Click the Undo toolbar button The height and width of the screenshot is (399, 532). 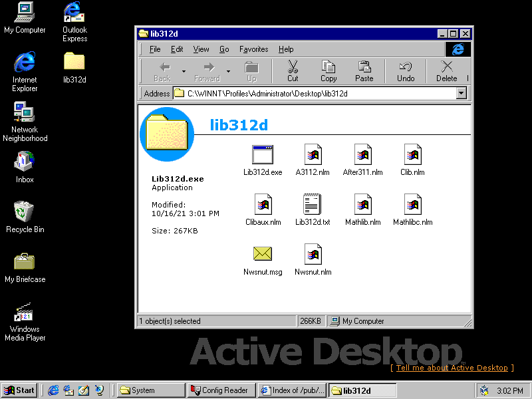(406, 71)
